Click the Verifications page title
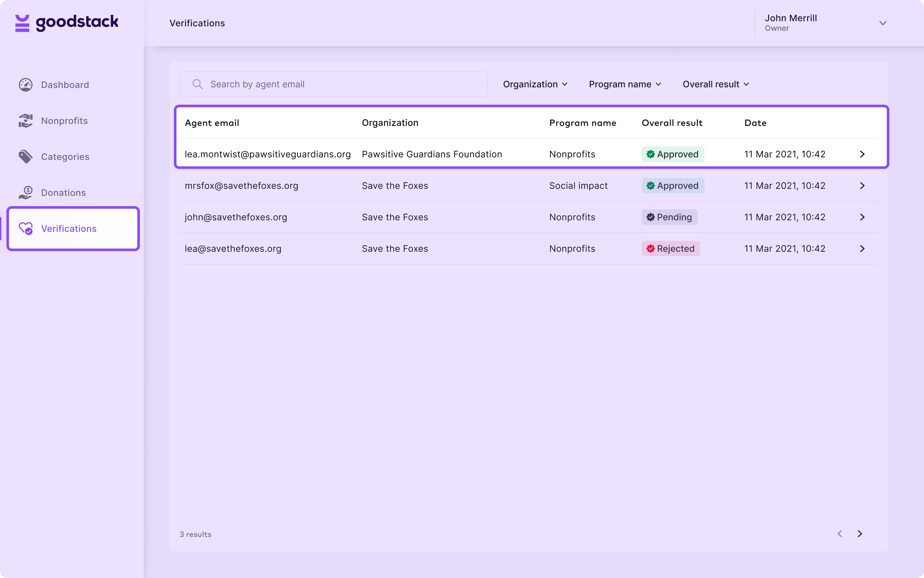Viewport: 924px width, 578px height. point(197,23)
